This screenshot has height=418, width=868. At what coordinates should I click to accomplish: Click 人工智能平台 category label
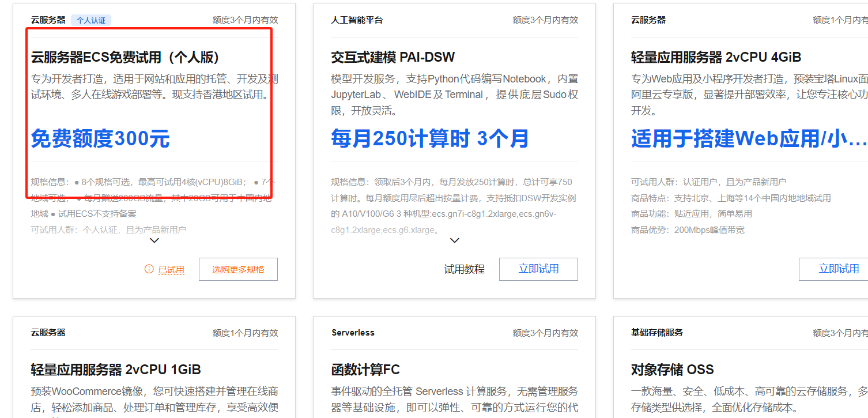[x=357, y=20]
